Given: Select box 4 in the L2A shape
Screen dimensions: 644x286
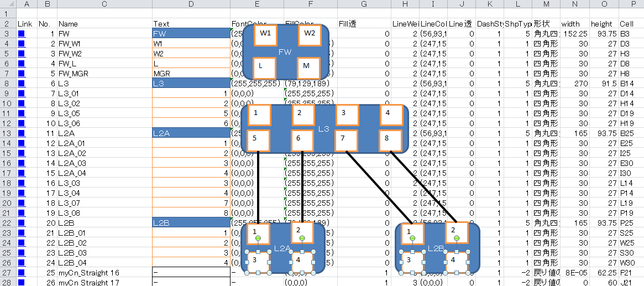Looking at the screenshot, I should click(302, 262).
